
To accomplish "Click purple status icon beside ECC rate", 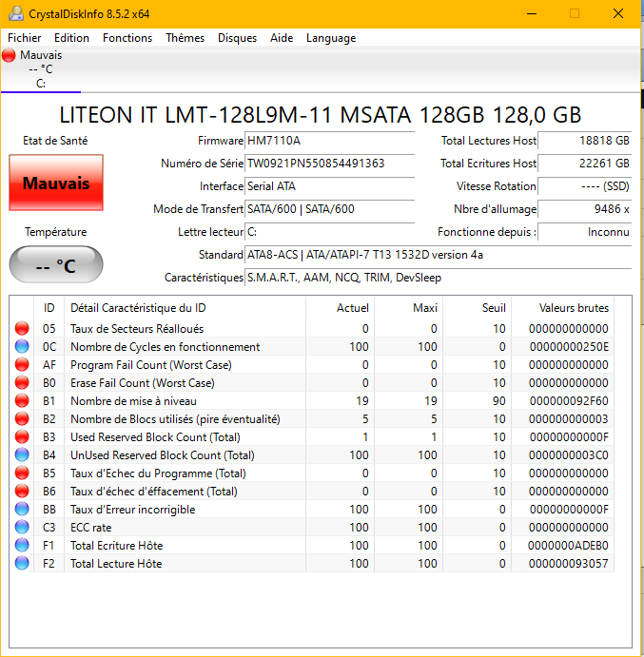I will tap(22, 528).
